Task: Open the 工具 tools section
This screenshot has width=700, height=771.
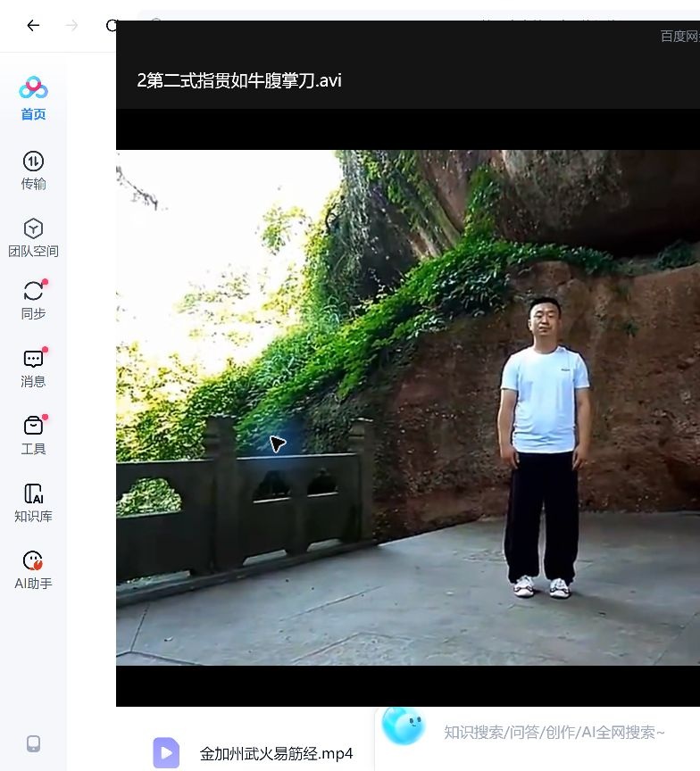Action: 33,435
